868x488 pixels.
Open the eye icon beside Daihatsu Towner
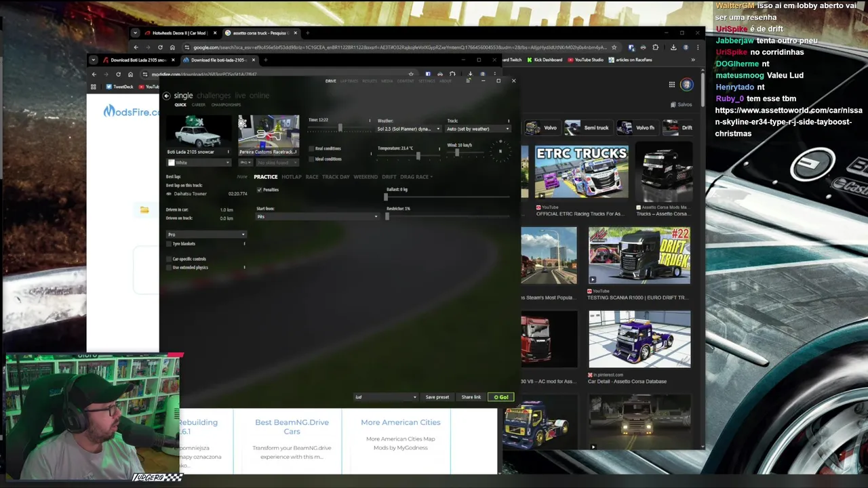[169, 194]
